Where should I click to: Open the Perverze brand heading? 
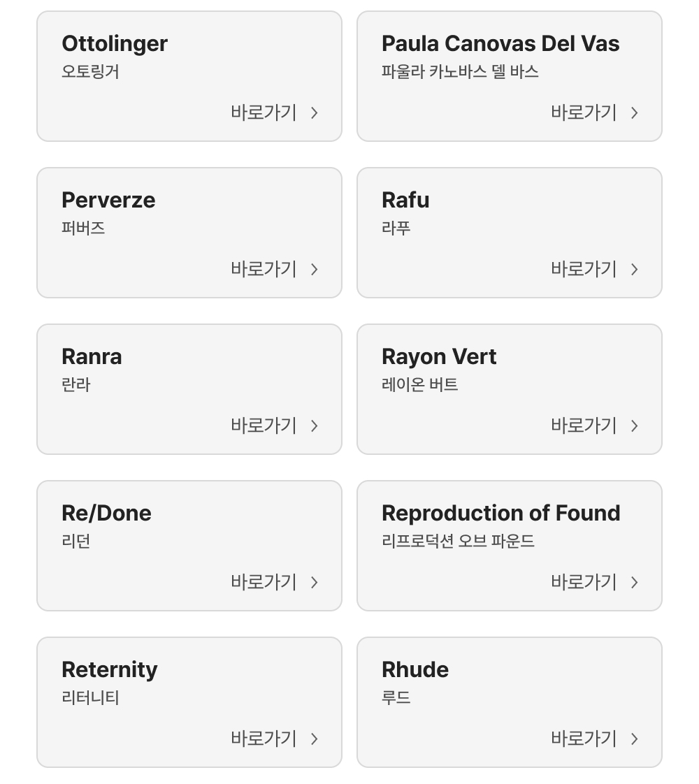(x=108, y=200)
